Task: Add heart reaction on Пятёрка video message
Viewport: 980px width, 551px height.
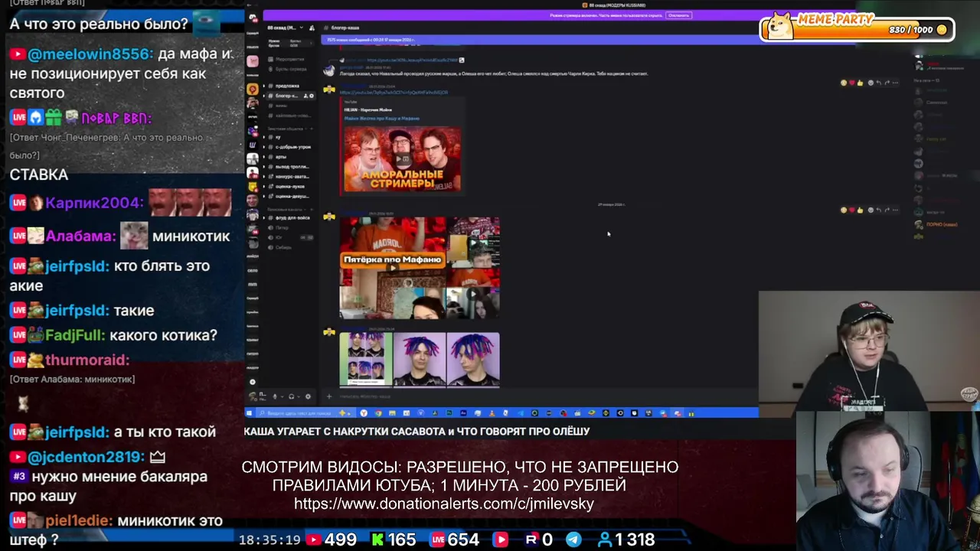Action: click(x=852, y=210)
